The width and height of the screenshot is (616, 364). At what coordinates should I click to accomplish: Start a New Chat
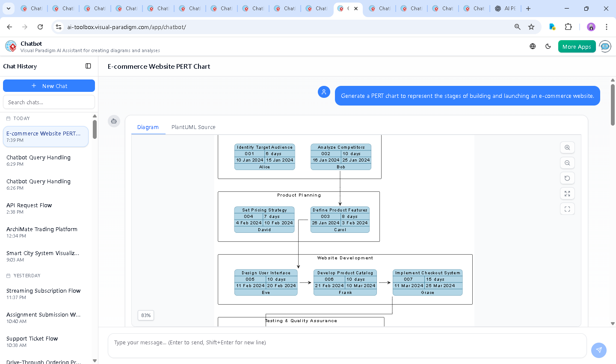[x=49, y=86]
